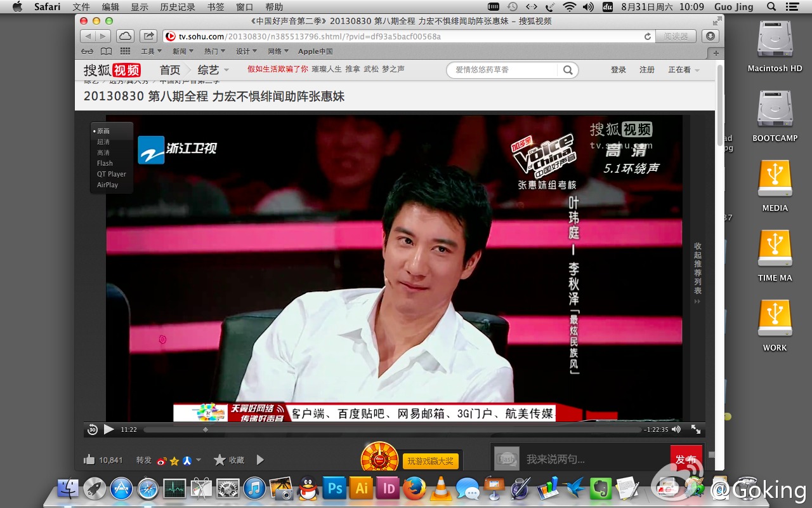Focus the Safari address bar

[x=408, y=36]
